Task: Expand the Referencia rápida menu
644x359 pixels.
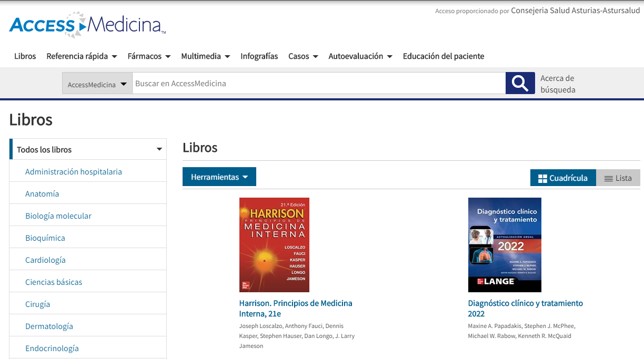Action: point(82,56)
